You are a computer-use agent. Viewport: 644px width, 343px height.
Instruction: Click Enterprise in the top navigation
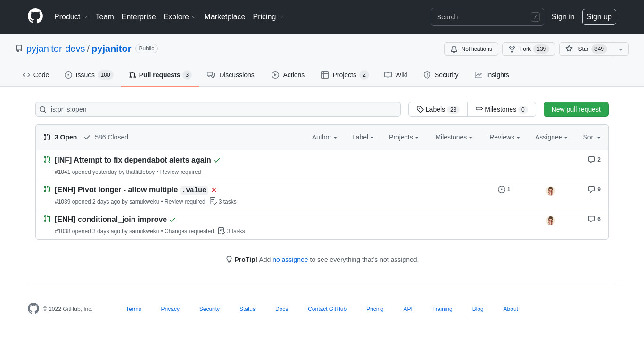click(x=139, y=17)
